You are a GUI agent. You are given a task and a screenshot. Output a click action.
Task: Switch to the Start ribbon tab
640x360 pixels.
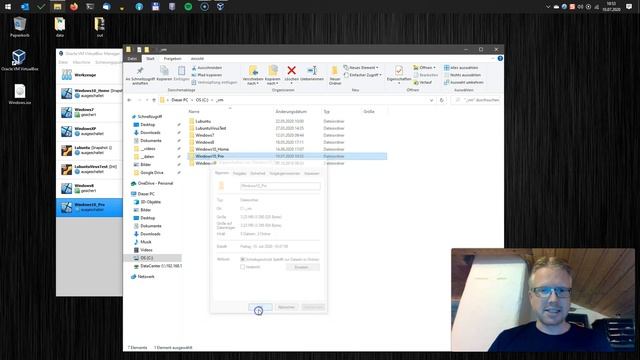(150, 59)
